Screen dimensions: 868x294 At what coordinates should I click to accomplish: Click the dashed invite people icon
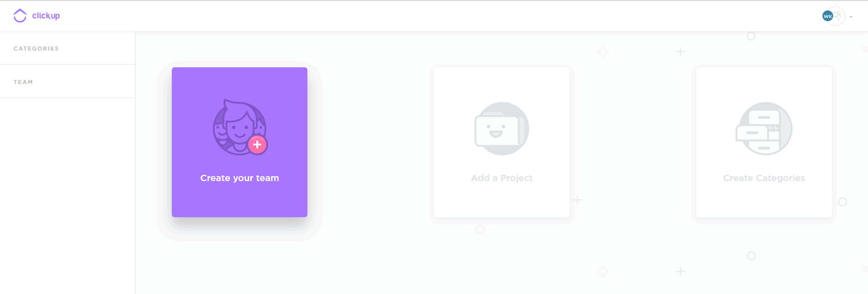coord(837,16)
